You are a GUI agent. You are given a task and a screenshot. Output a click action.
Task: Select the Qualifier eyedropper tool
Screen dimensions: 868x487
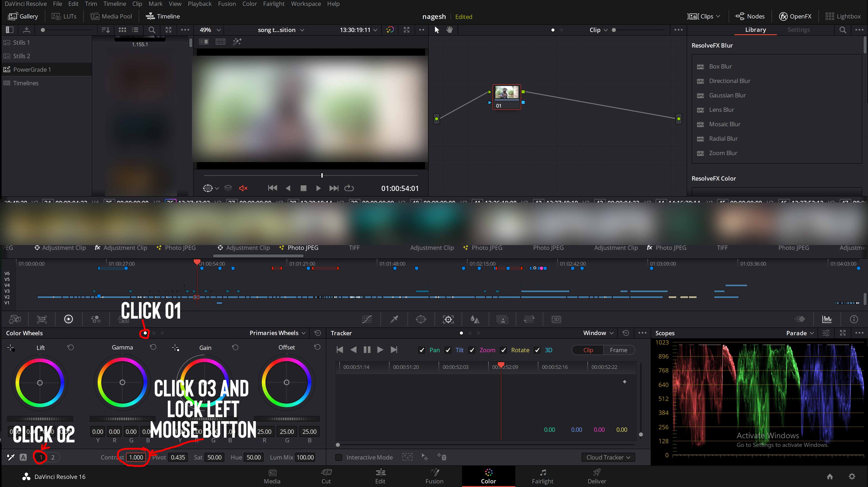(x=394, y=319)
